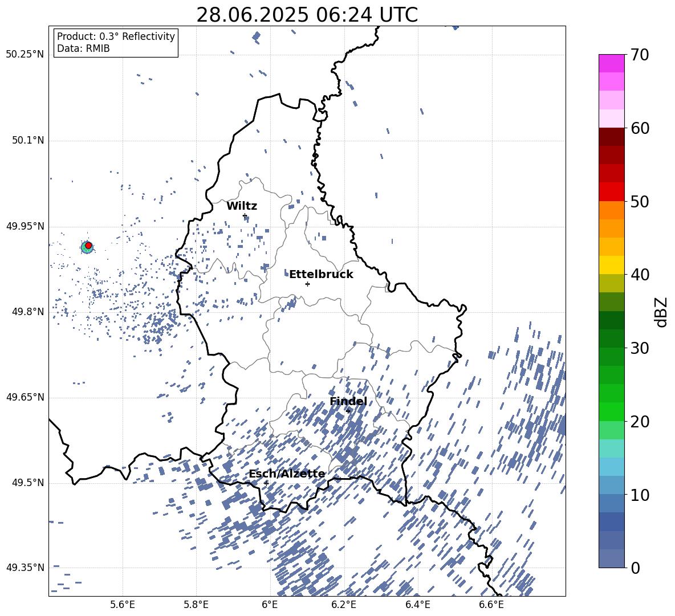Image resolution: width=675 pixels, height=616 pixels.
Task: Click the slate blue swatch above 0 dBZ
Action: [x=612, y=558]
